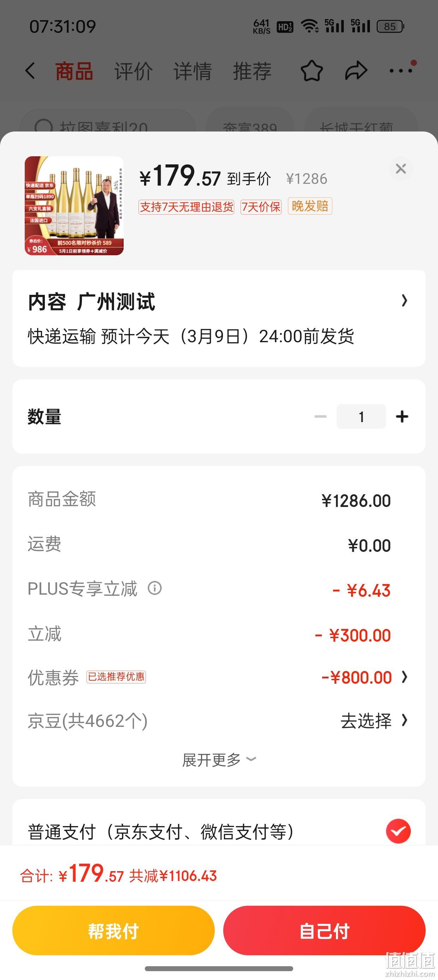Tap the back arrow icon

click(30, 71)
